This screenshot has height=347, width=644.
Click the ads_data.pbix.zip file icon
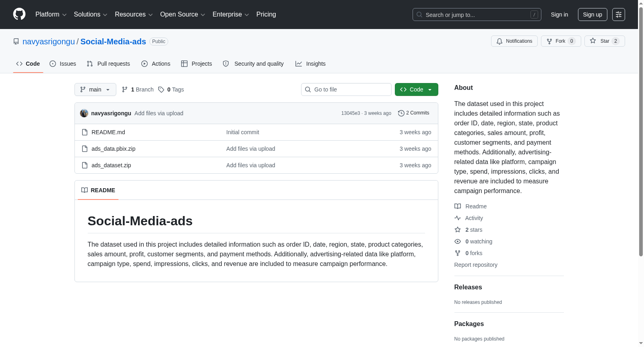pos(85,149)
